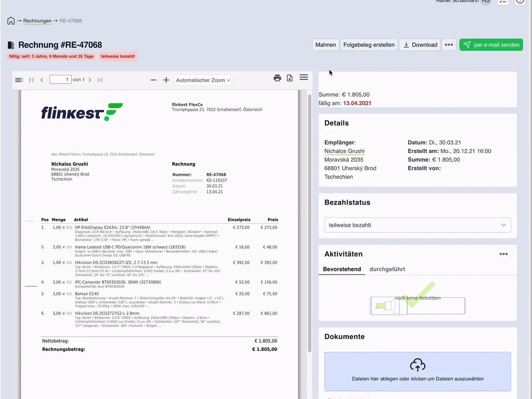Viewport: 532px width, 399px height.
Task: Open Automatischer Zoom dropdown
Action: [x=203, y=80]
